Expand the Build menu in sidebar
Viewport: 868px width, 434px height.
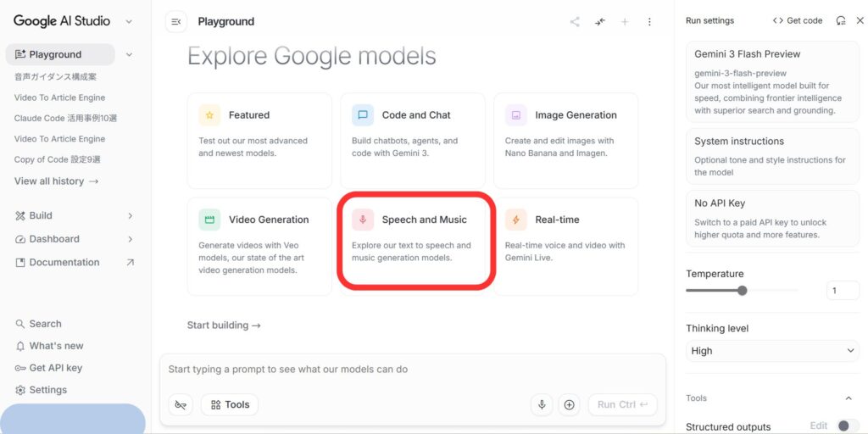[75, 215]
